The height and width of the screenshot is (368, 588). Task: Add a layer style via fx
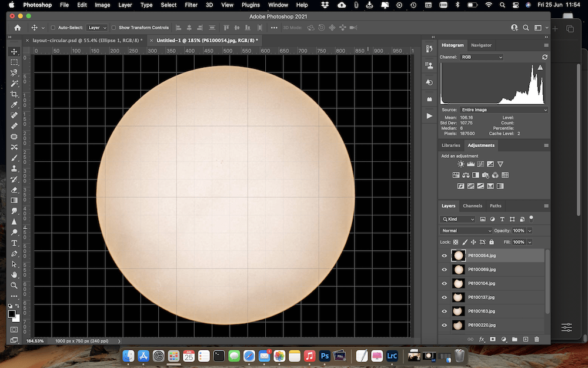pos(482,340)
